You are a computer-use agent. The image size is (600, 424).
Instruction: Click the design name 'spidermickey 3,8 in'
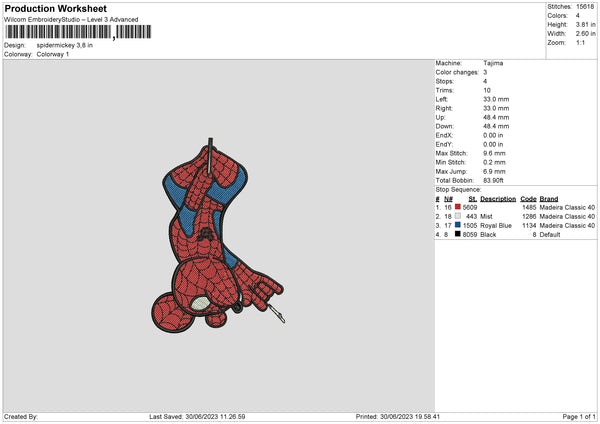pyautogui.click(x=65, y=45)
